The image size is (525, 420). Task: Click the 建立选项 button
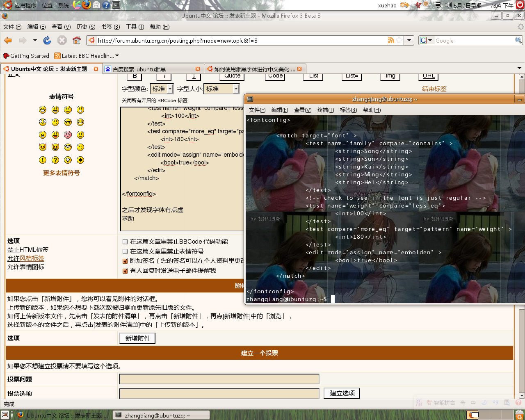[342, 393]
